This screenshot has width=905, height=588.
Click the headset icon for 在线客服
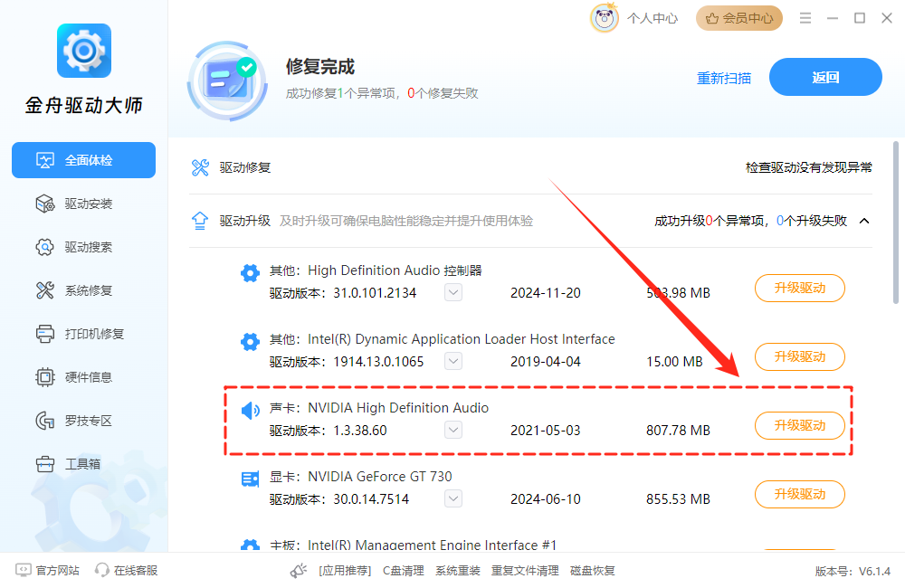coord(102,571)
